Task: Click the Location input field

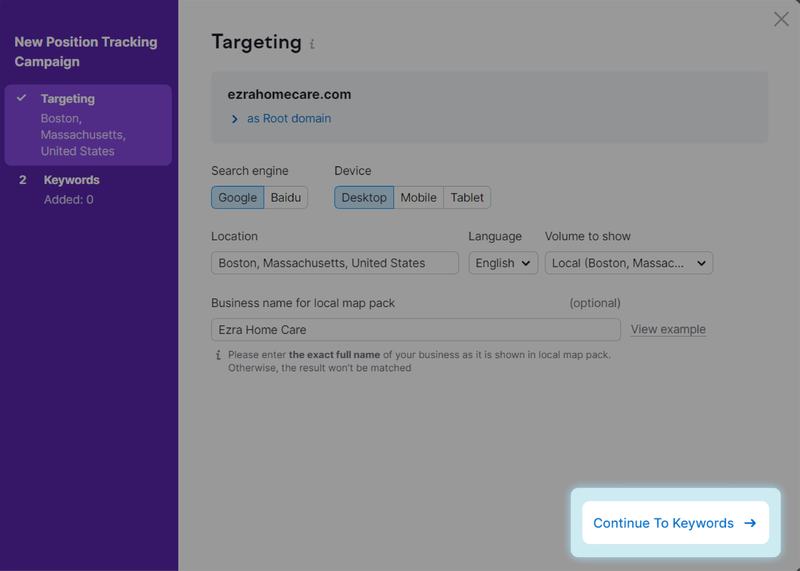Action: [335, 263]
